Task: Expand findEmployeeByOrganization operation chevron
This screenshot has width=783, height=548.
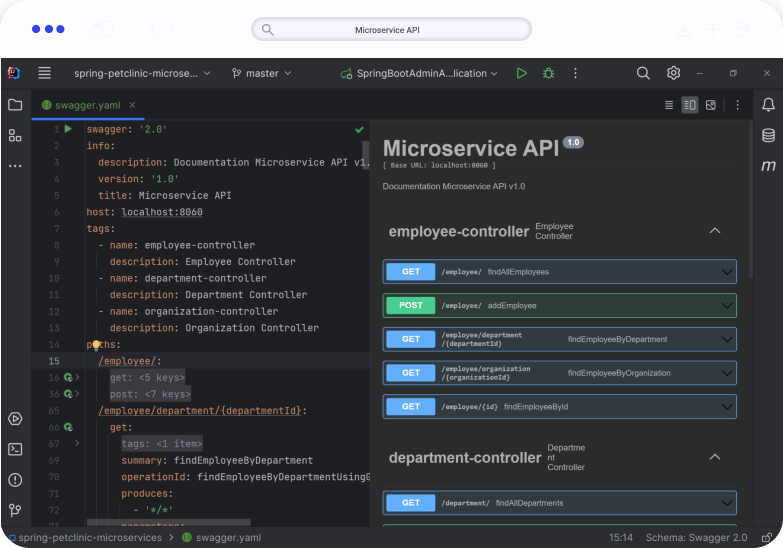Action: tap(727, 373)
